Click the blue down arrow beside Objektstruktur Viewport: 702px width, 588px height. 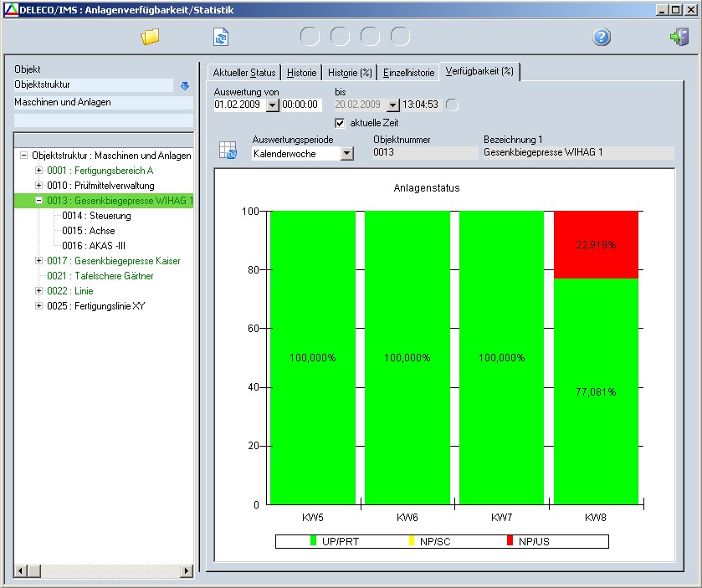[185, 85]
